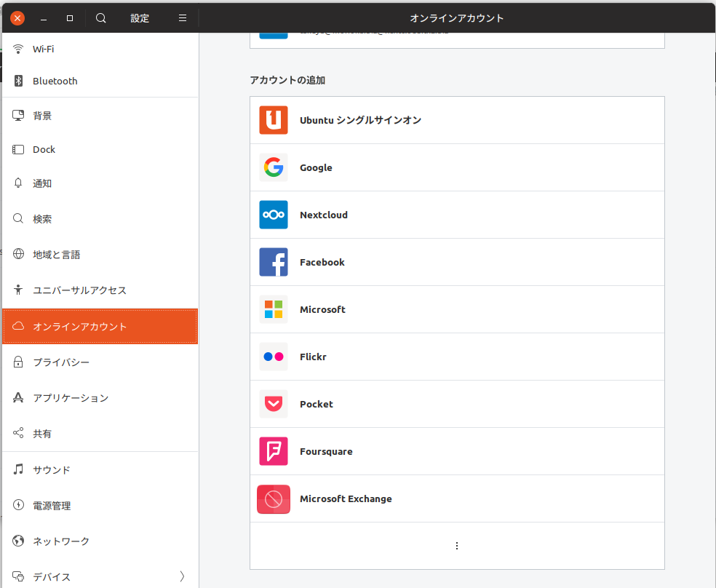Open 地域と言語 settings panel
Screen dimensions: 716x588
click(100, 254)
